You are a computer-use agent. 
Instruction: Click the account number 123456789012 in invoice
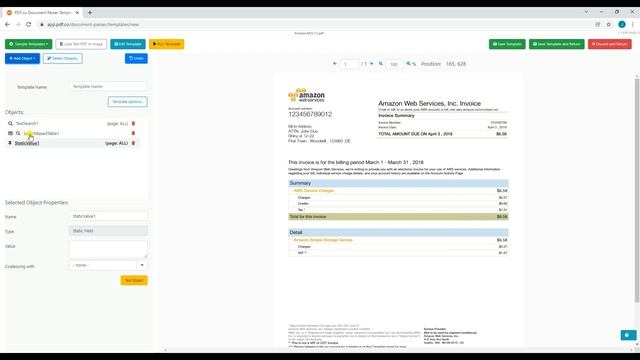pyautogui.click(x=310, y=114)
